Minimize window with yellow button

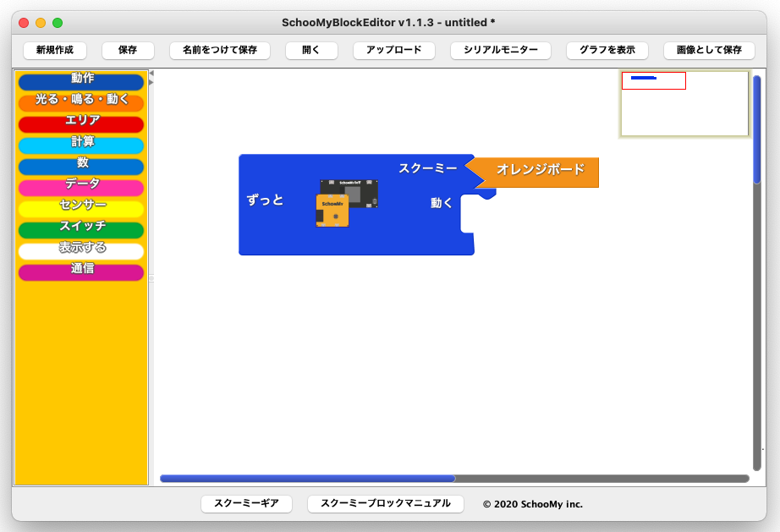[41, 23]
